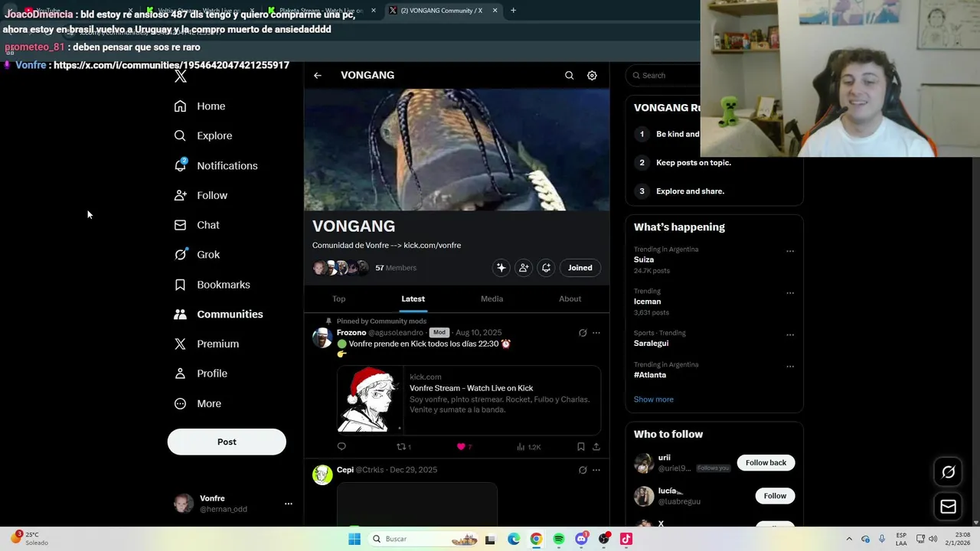Open VONGANG community settings gear

click(x=592, y=76)
